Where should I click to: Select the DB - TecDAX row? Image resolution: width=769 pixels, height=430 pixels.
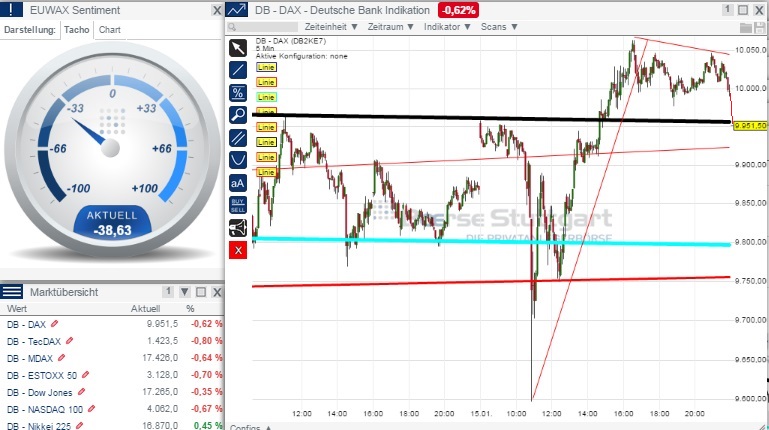tap(112, 341)
